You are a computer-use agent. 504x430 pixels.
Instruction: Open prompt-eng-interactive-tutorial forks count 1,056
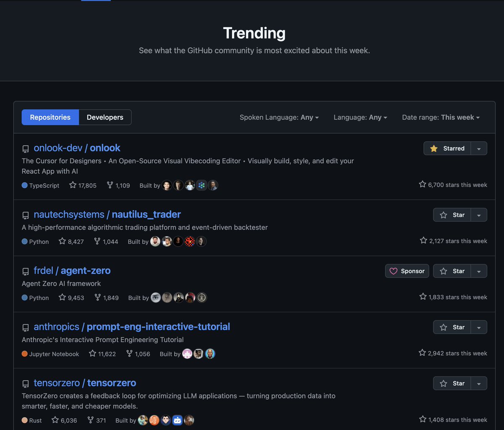coord(138,354)
